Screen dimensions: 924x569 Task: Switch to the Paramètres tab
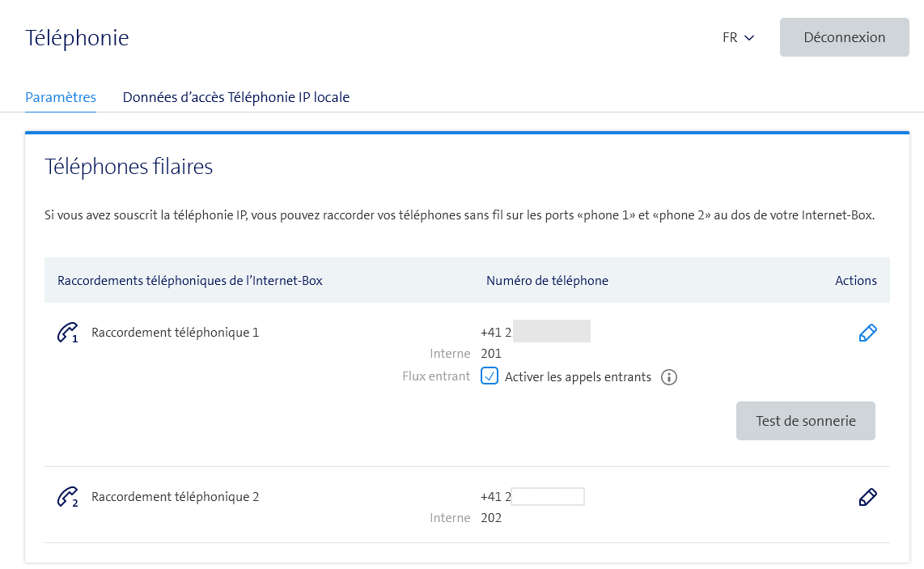[x=61, y=97]
